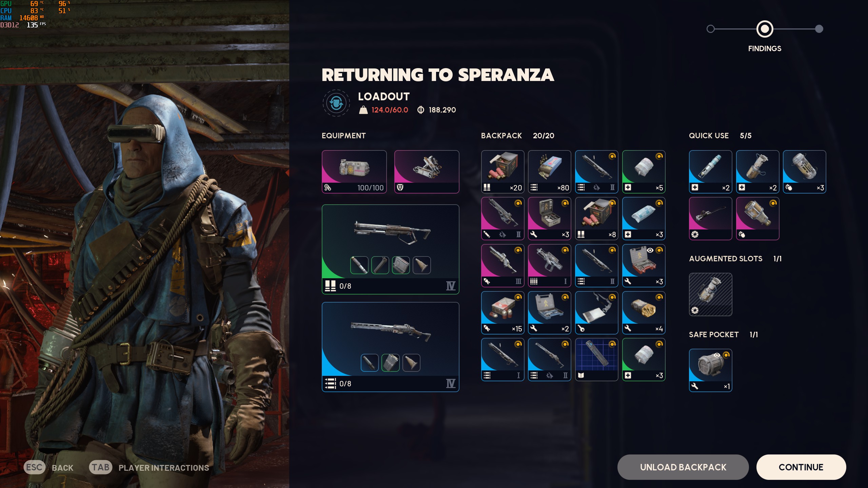This screenshot has height=488, width=868.
Task: Select the augmented slot grenade item
Action: (x=710, y=294)
